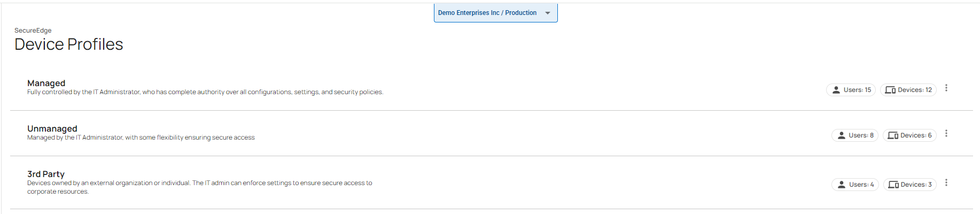Open the 3rd Party profile three-dot menu
Viewport: 980px width, 214px height.
pyautogui.click(x=946, y=183)
